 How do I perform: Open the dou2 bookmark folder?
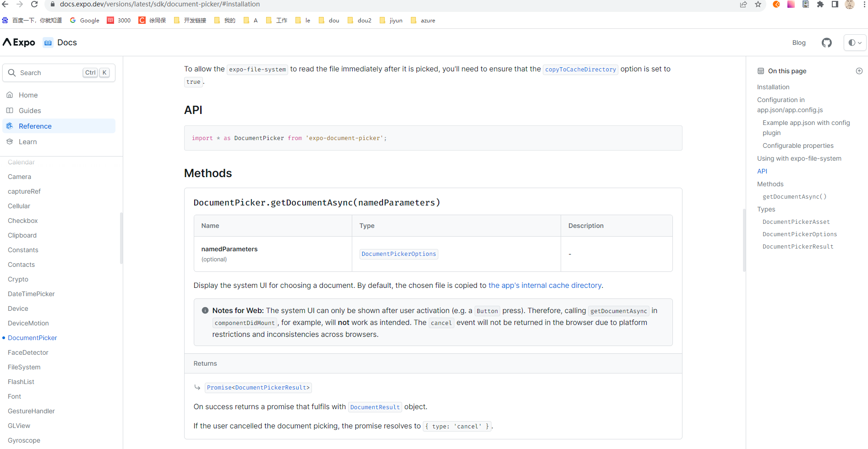[360, 20]
